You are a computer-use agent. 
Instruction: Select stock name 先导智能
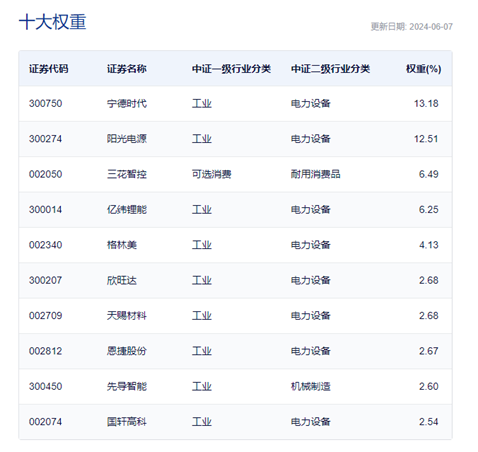pos(127,386)
